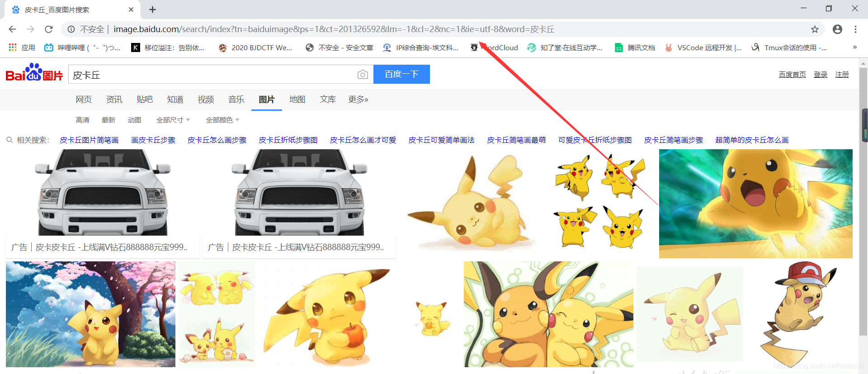Open the 全部尺寸 dropdown
The height and width of the screenshot is (374, 868).
point(173,120)
